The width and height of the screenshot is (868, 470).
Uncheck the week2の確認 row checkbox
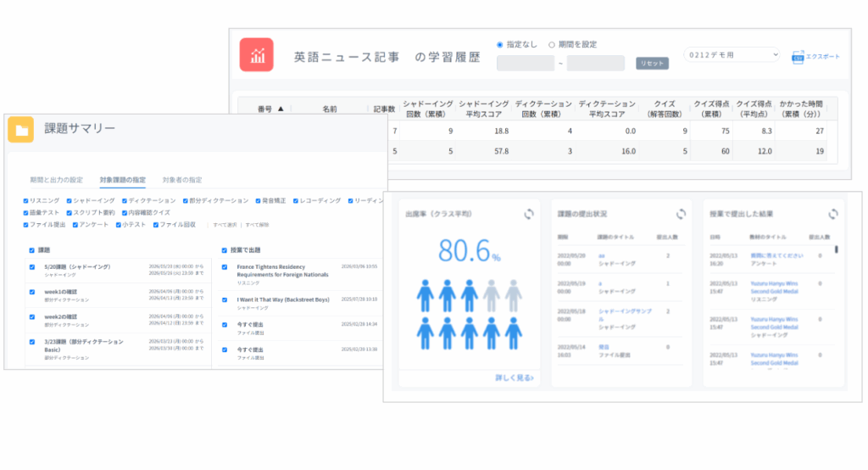[x=32, y=317]
